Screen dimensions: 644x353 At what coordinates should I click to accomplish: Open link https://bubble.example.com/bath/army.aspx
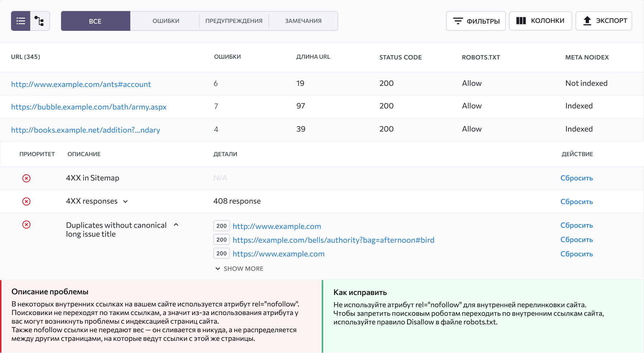pyautogui.click(x=89, y=107)
